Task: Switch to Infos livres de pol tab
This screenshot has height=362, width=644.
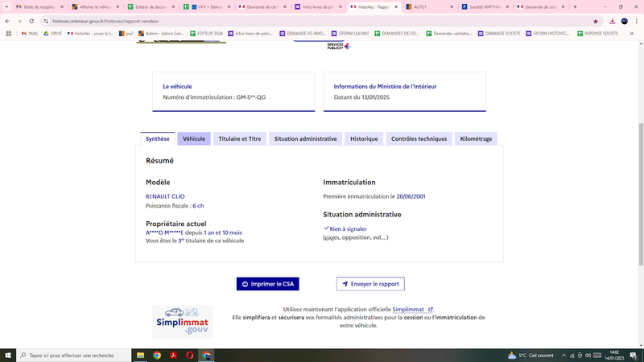Action: pyautogui.click(x=318, y=7)
